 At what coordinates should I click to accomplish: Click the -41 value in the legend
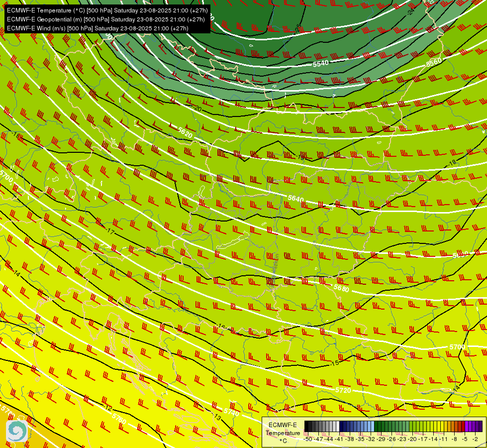[x=339, y=439]
